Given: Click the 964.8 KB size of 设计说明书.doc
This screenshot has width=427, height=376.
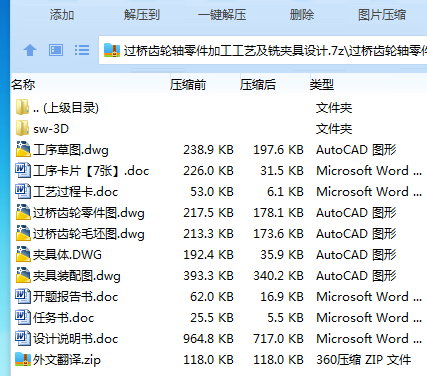Looking at the screenshot, I should [208, 339].
